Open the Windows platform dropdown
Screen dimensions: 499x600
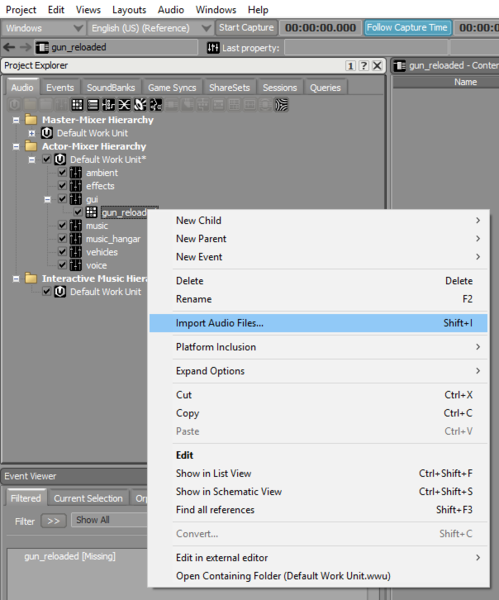click(43, 28)
